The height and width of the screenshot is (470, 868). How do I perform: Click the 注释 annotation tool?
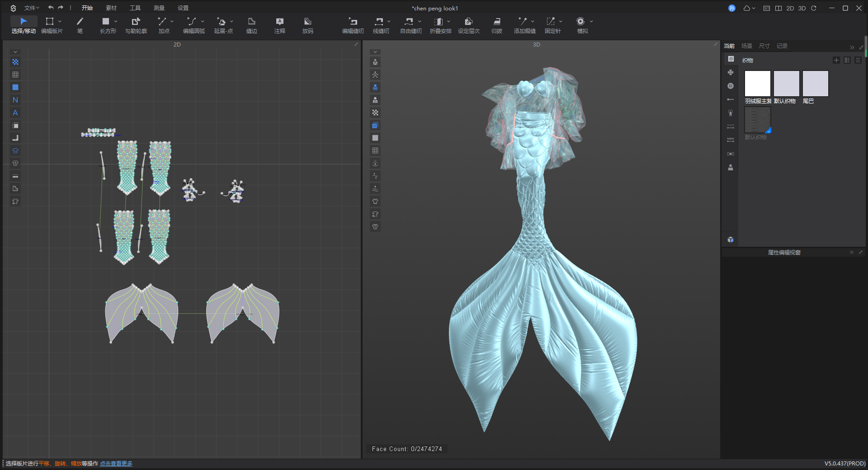[x=279, y=24]
